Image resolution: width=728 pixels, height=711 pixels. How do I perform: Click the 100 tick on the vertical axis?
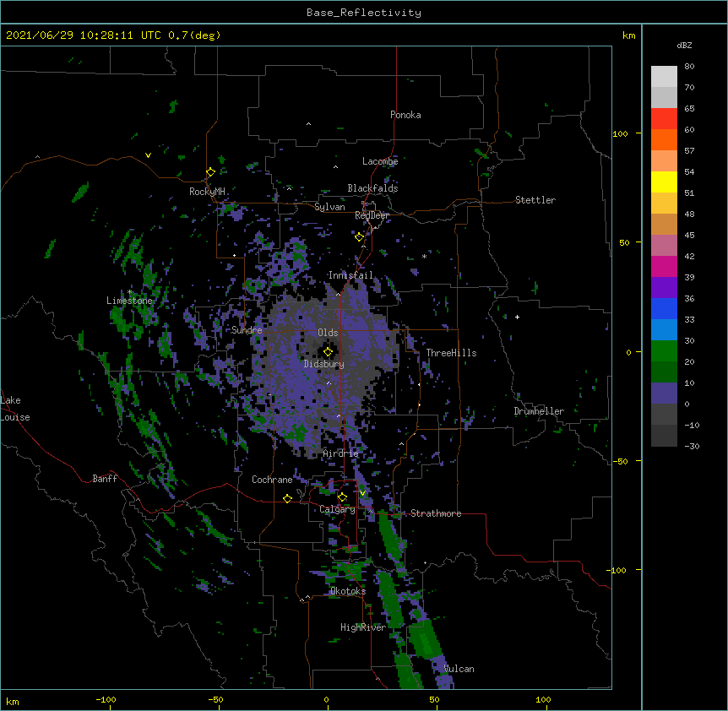(x=620, y=133)
